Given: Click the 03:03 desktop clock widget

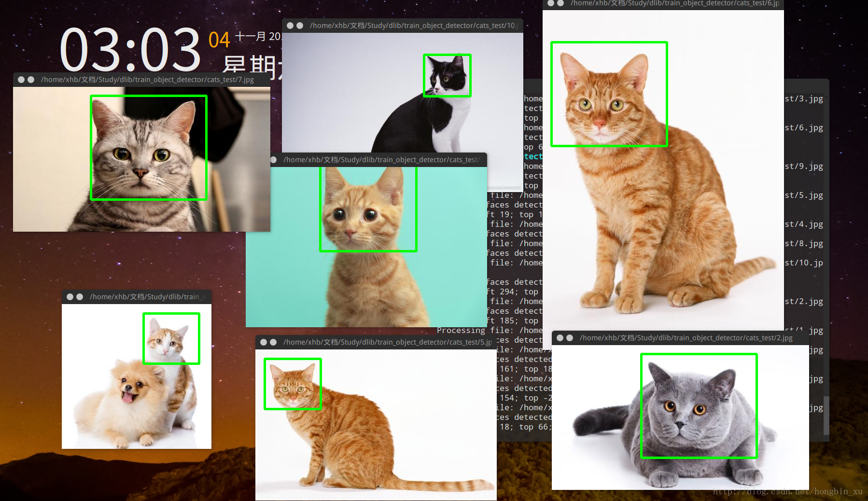Looking at the screenshot, I should coord(130,49).
